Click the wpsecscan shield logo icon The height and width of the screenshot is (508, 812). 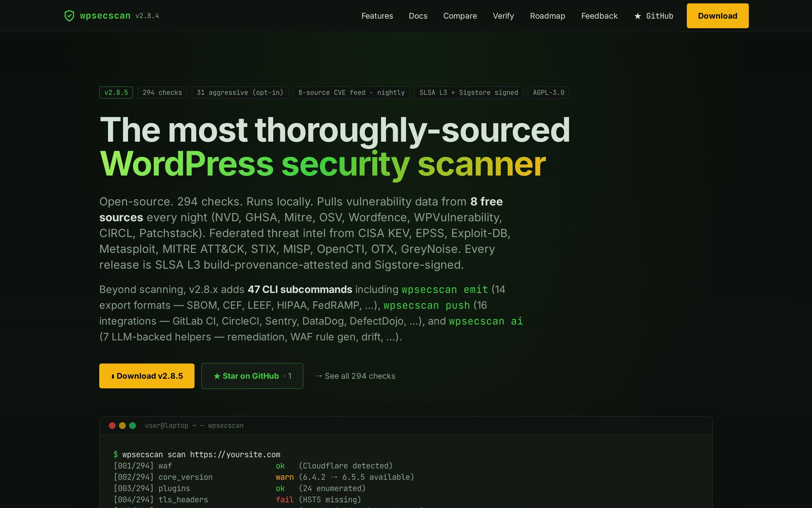(69, 16)
